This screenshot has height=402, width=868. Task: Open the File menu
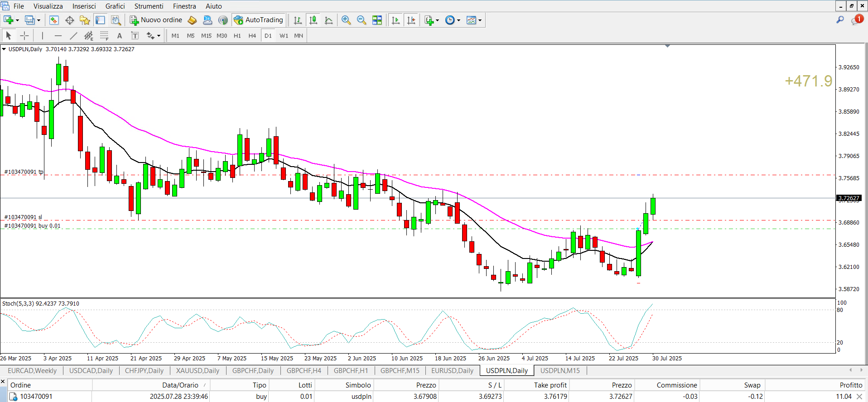pos(19,6)
